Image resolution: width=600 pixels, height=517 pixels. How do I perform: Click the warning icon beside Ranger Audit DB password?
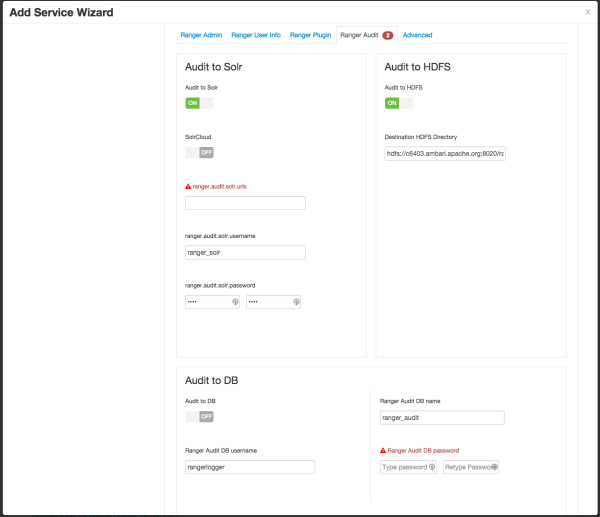pyautogui.click(x=383, y=450)
